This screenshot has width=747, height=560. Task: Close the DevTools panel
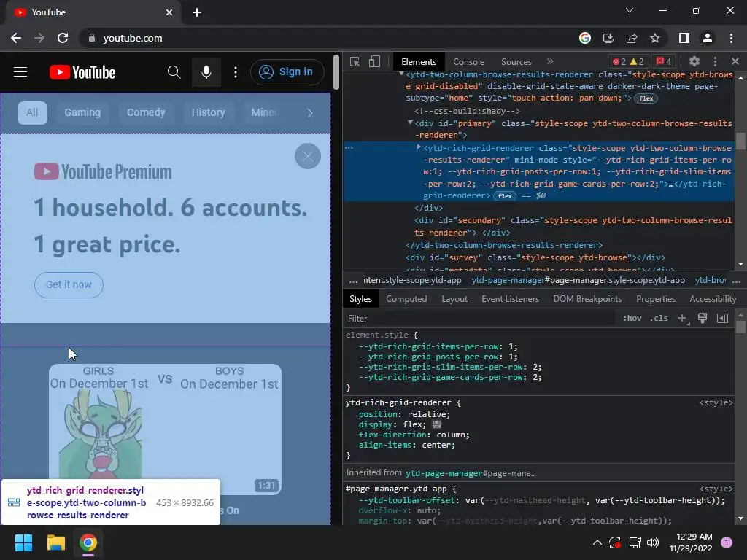pyautogui.click(x=735, y=62)
